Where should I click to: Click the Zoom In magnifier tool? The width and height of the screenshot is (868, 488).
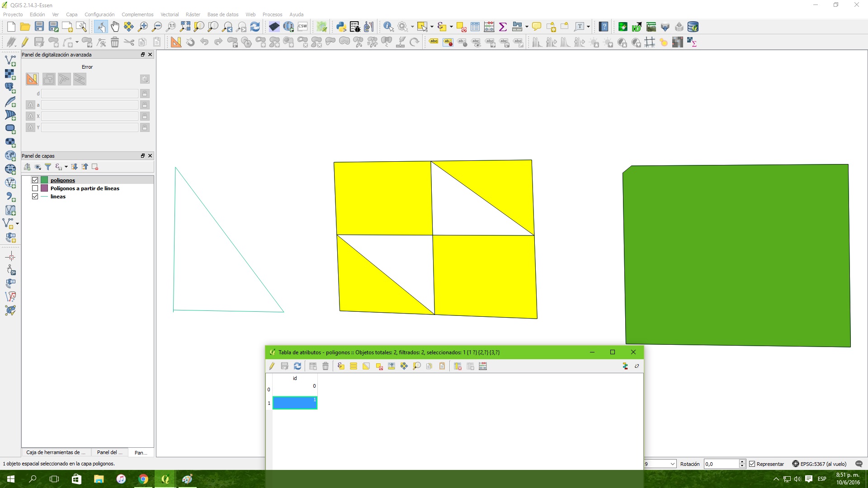tap(143, 27)
